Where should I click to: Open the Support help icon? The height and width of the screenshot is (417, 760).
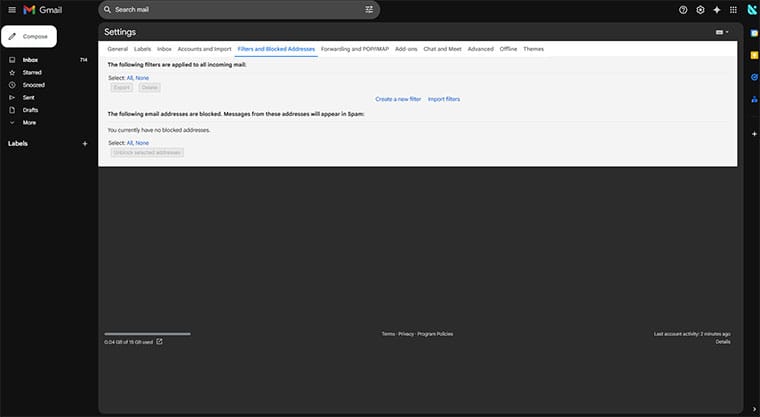[x=683, y=9]
